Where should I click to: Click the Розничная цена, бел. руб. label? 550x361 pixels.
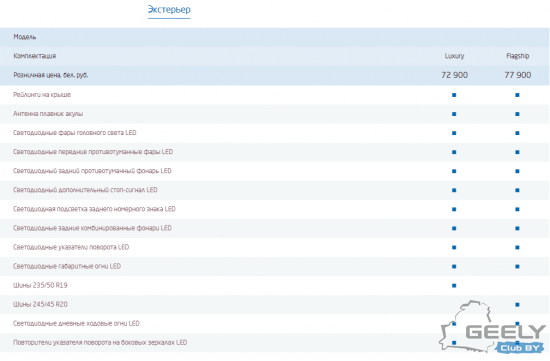click(x=51, y=75)
